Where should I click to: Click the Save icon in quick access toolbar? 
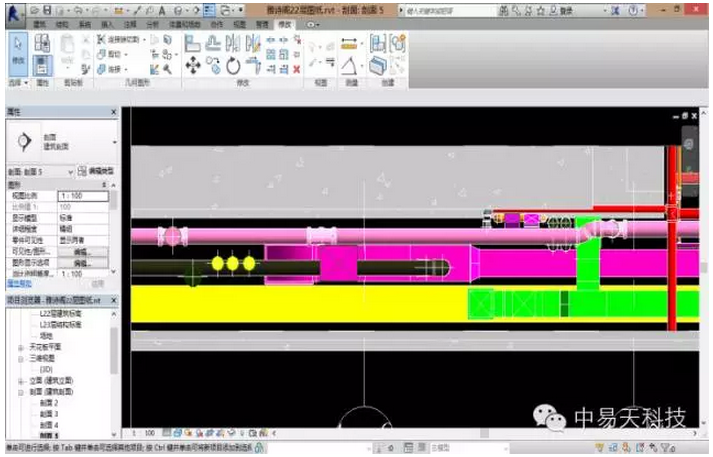coord(47,8)
